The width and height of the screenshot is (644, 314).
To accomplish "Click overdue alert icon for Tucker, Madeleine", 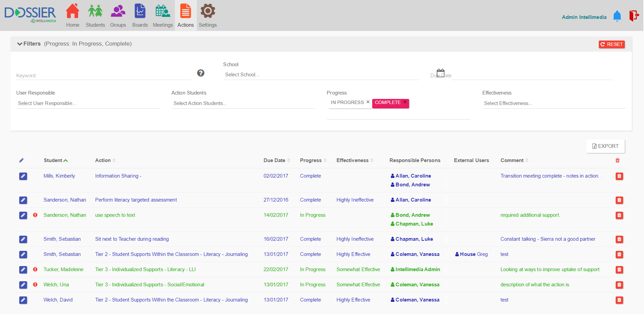I will coord(35,269).
